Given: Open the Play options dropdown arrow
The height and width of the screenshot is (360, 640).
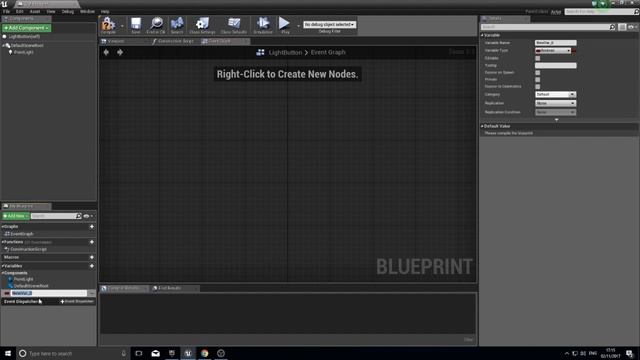Looking at the screenshot, I should [x=298, y=26].
